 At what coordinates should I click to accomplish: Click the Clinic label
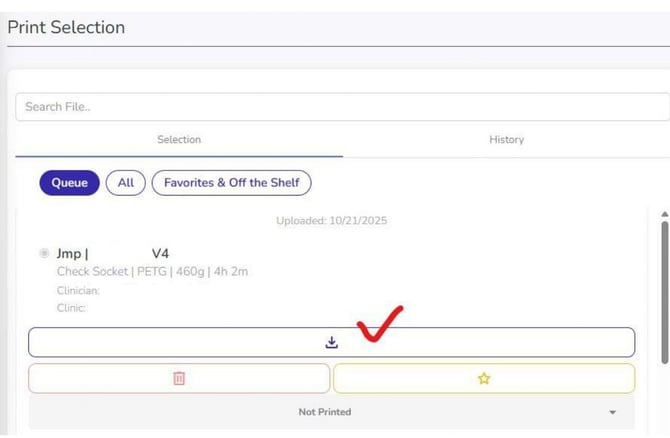pyautogui.click(x=71, y=308)
